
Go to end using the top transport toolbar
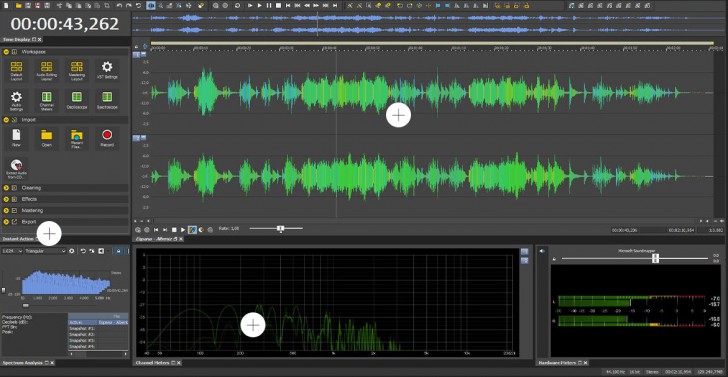pyautogui.click(x=335, y=6)
